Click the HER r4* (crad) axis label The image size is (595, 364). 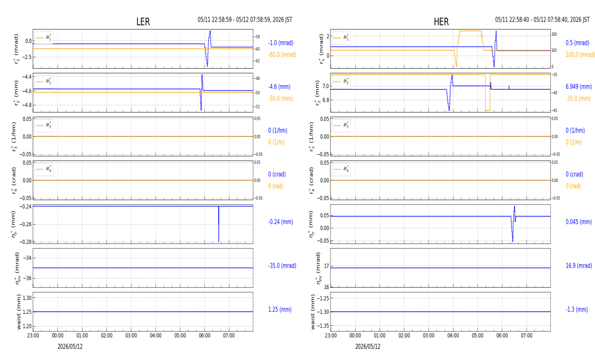click(311, 180)
